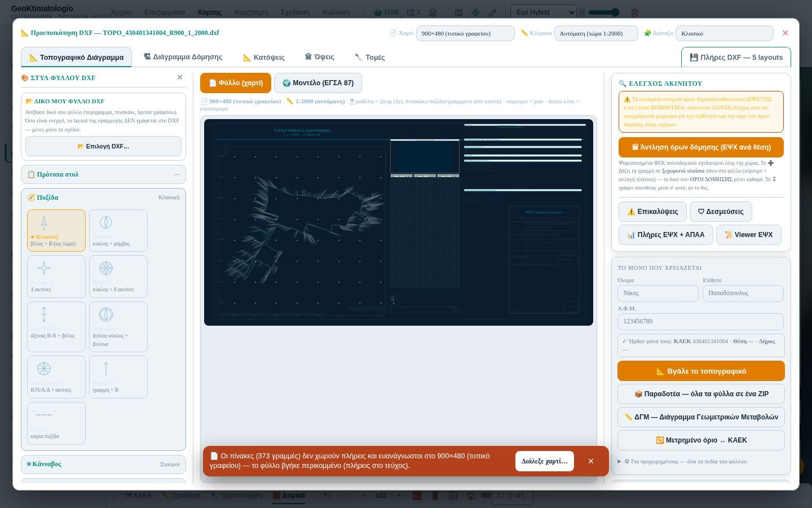812x508 pixels.
Task: Click the Πλήρες DXF — 5 layouts button
Action: click(x=736, y=57)
